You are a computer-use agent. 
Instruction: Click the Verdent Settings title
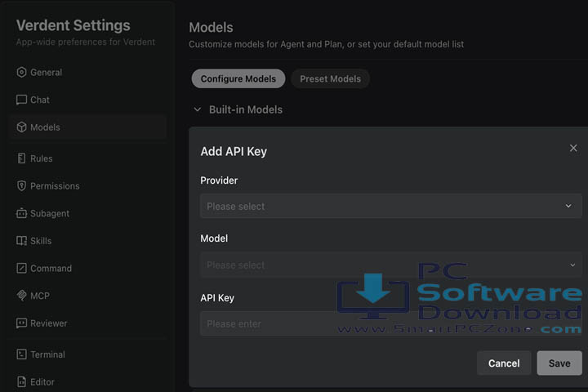73,25
